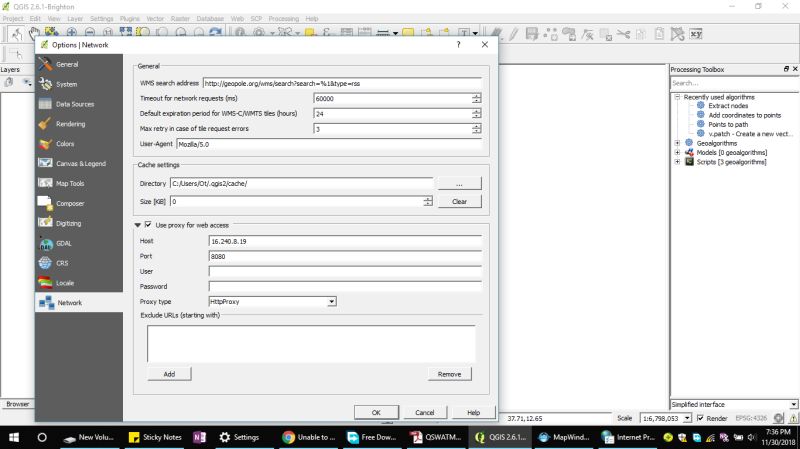The height and width of the screenshot is (449, 800).
Task: Open the Data Sources options page
Action: coord(79,104)
